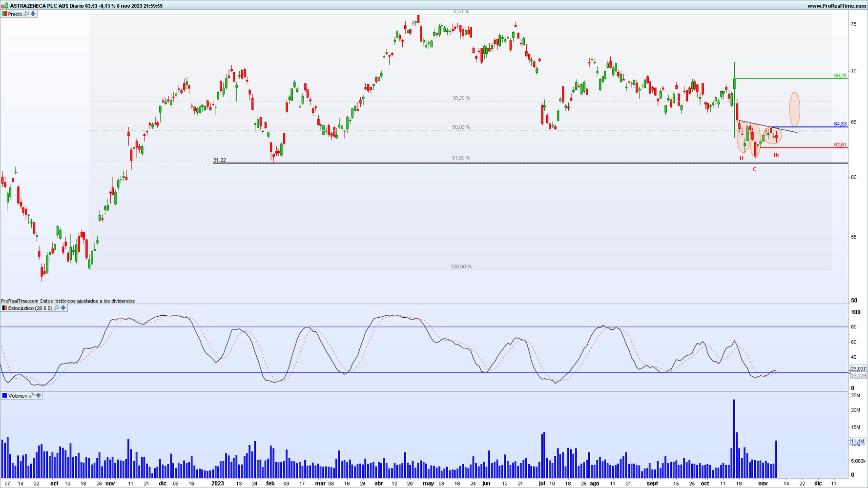Open Precio settings wrench icon
This screenshot has width=868, height=488.
click(27, 14)
